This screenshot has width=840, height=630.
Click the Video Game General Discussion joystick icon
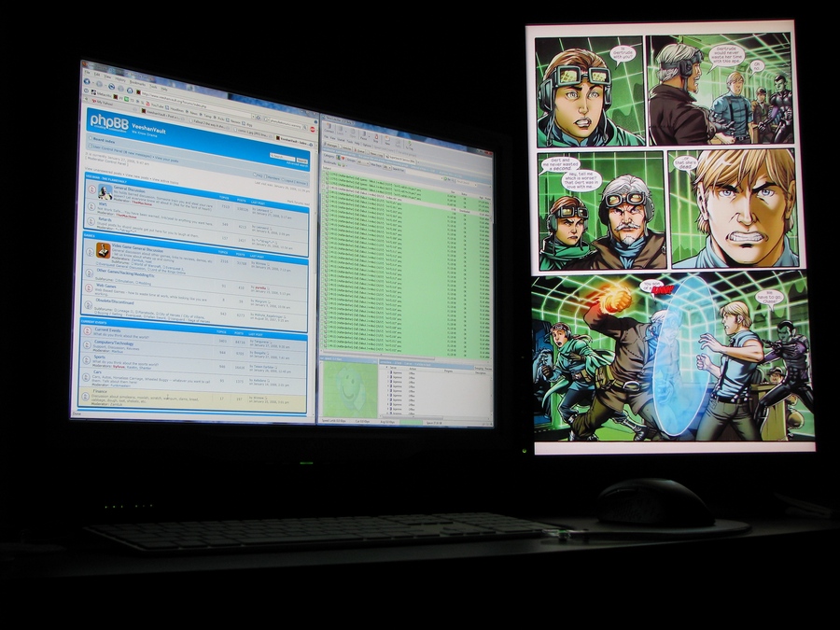pyautogui.click(x=104, y=250)
